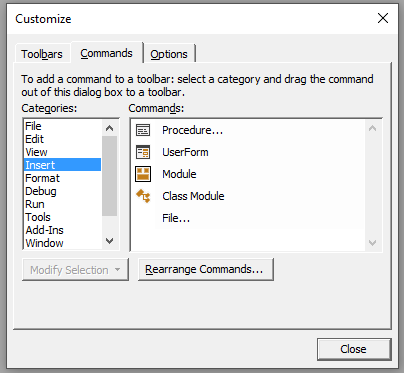This screenshot has height=373, width=404.
Task: Click the Categories list scroll-up arrow
Action: click(109, 128)
